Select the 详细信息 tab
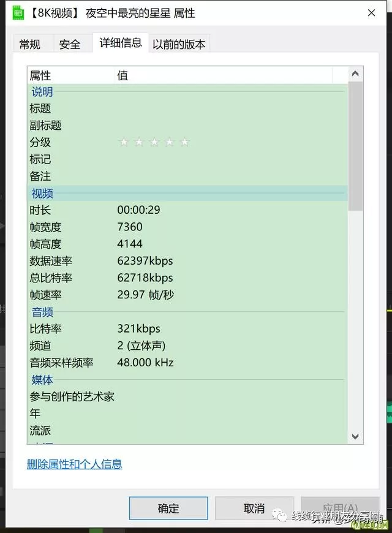Screen dimensions: 392x533 click(x=121, y=43)
